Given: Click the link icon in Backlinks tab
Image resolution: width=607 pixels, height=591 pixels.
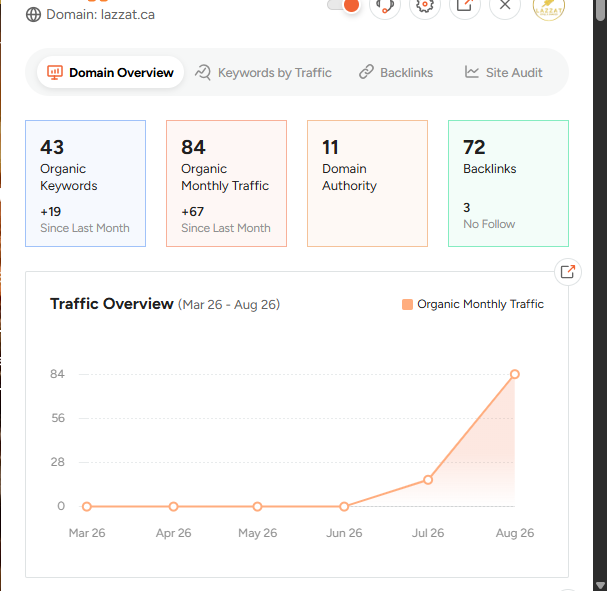Looking at the screenshot, I should coord(366,72).
